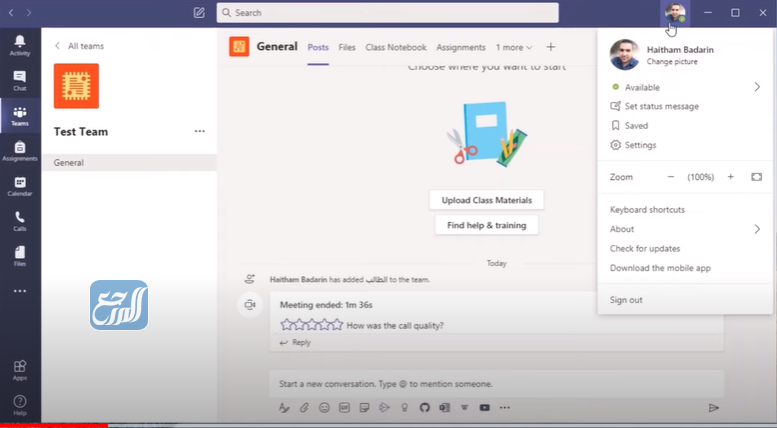Increase zoom with the plus button
777x428 pixels.
pos(730,177)
